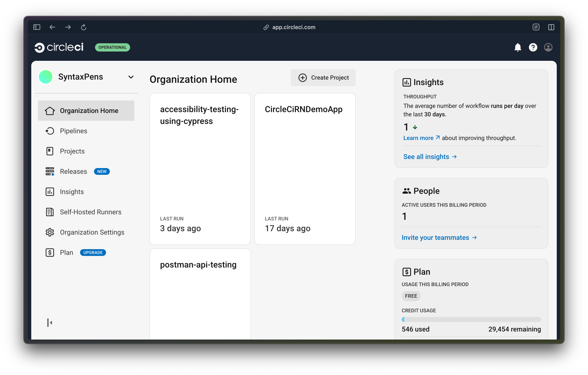Image resolution: width=588 pixels, height=375 pixels.
Task: Click the app.circleci.com address bar
Action: click(x=289, y=27)
